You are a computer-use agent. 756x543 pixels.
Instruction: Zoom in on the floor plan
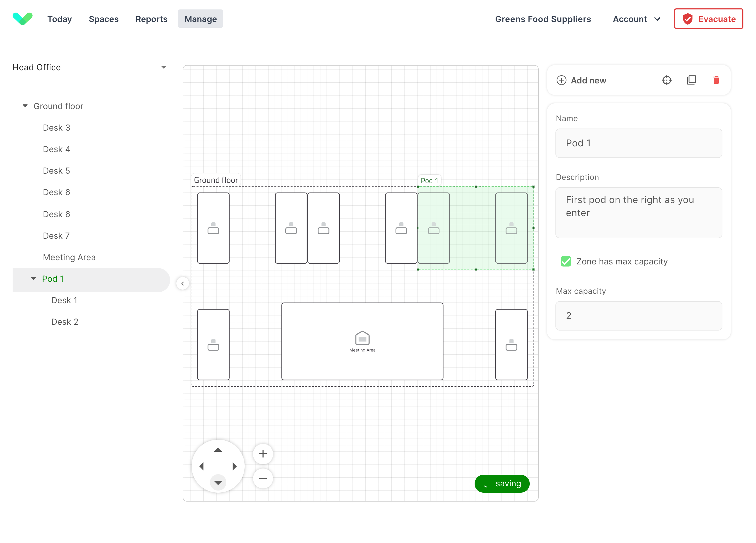click(x=263, y=454)
